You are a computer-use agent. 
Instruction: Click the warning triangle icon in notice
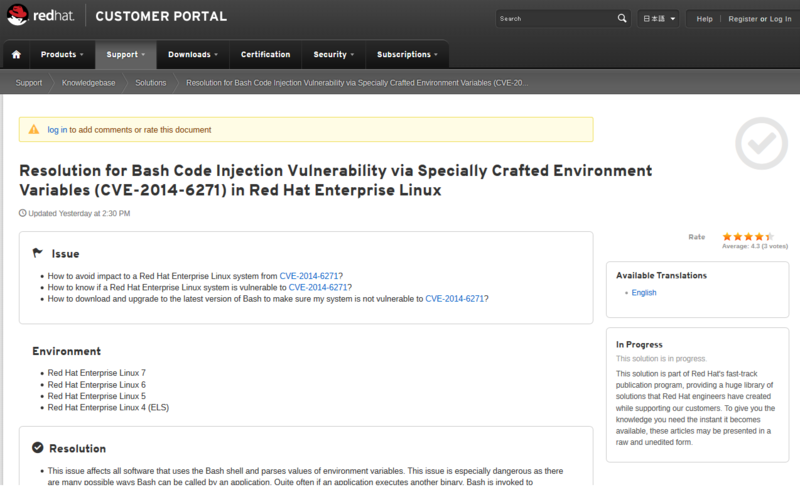(34, 130)
